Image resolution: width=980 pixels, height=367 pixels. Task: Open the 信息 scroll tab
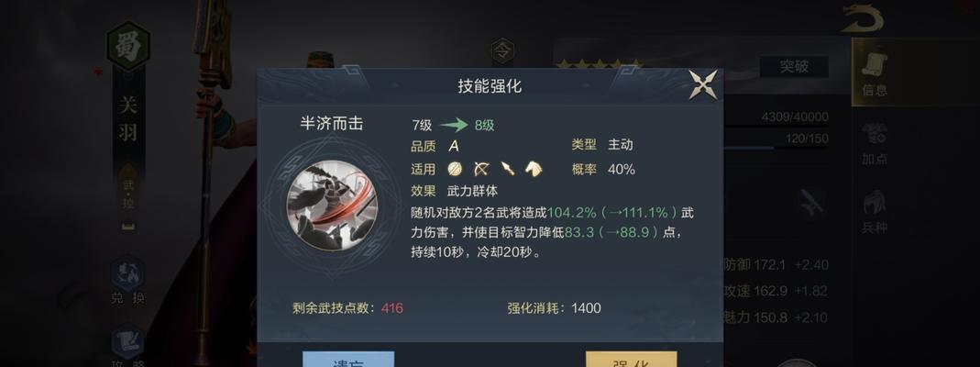[875, 73]
